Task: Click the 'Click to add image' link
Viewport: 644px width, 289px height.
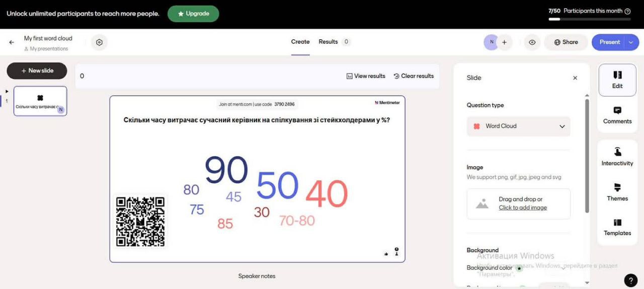Action: tap(523, 208)
